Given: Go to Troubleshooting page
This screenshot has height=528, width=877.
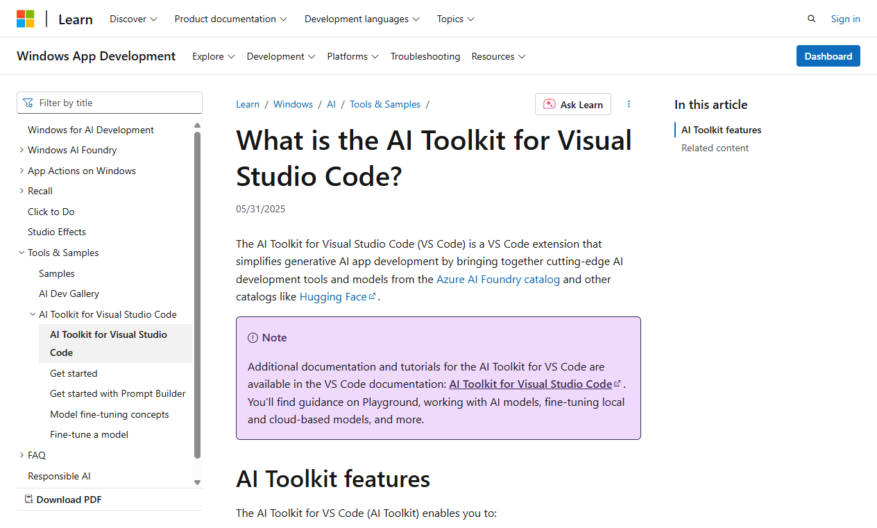Looking at the screenshot, I should [x=425, y=56].
